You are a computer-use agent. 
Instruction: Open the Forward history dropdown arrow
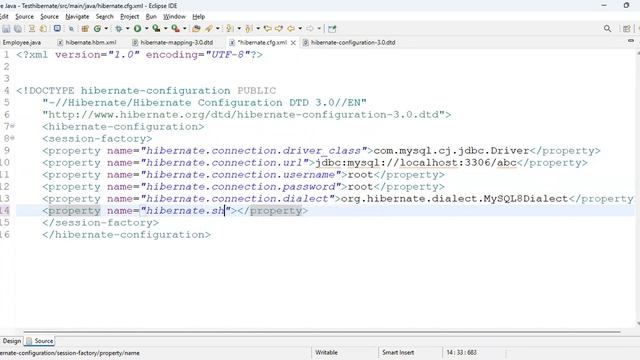(x=319, y=29)
